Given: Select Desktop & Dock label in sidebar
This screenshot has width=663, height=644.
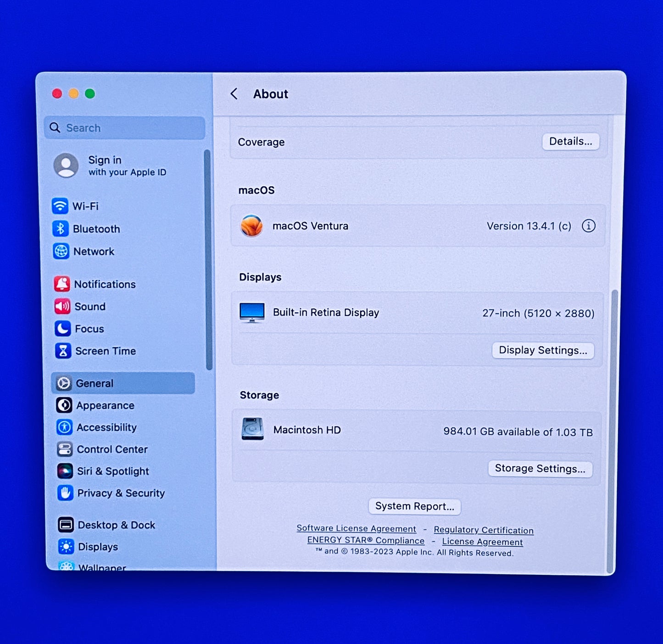Looking at the screenshot, I should click(x=117, y=525).
